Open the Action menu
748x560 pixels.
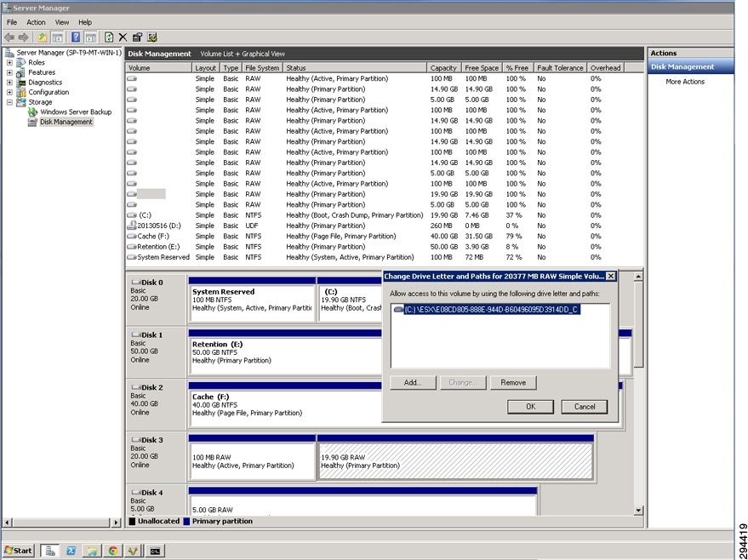tap(36, 22)
